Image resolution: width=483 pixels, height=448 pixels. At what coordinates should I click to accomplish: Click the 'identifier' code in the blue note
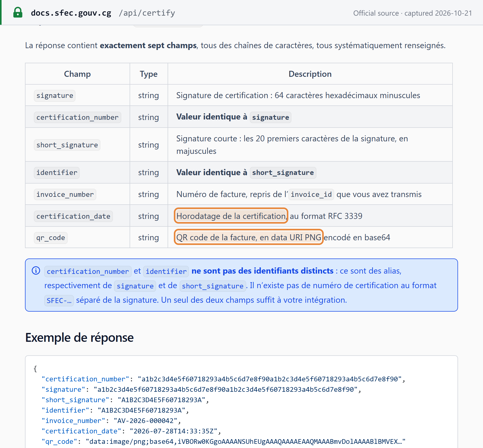point(166,271)
